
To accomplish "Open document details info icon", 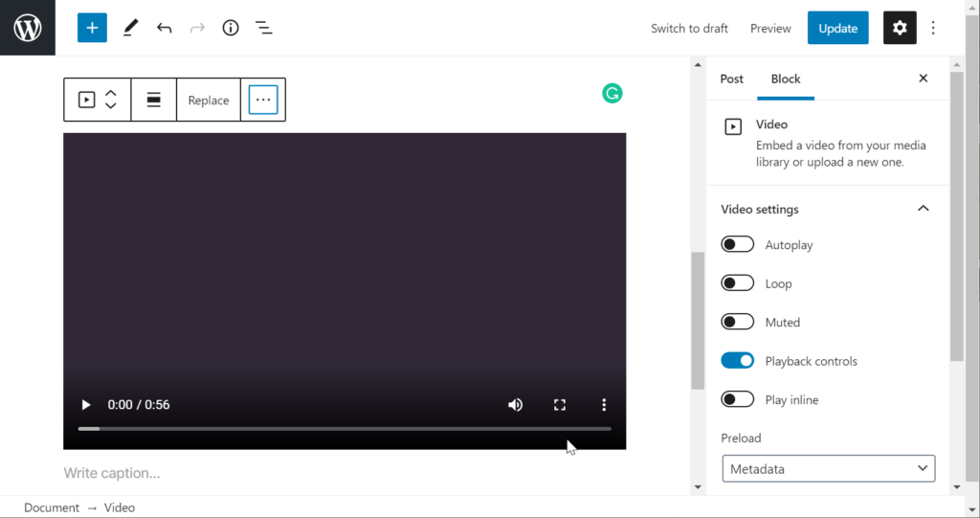I will click(x=230, y=28).
